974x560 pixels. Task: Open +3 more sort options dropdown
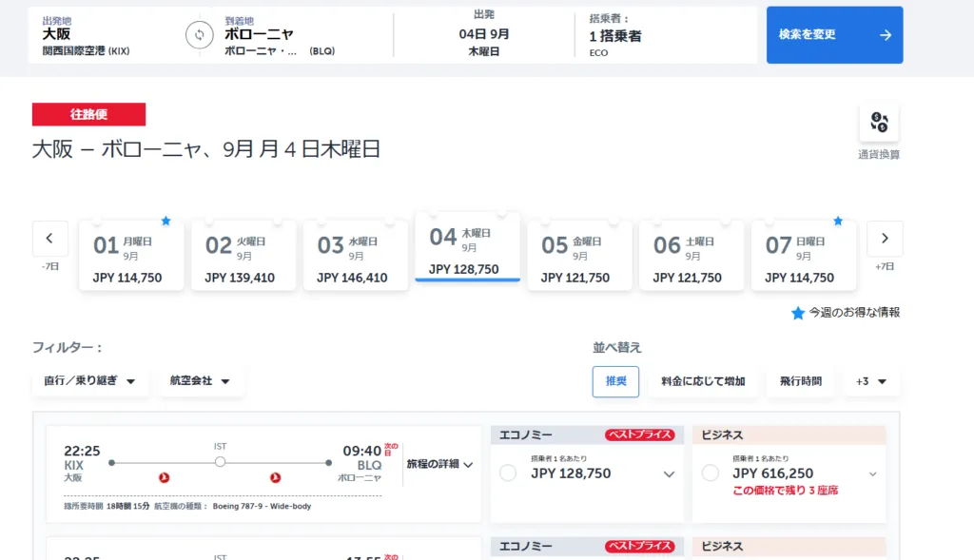coord(870,381)
